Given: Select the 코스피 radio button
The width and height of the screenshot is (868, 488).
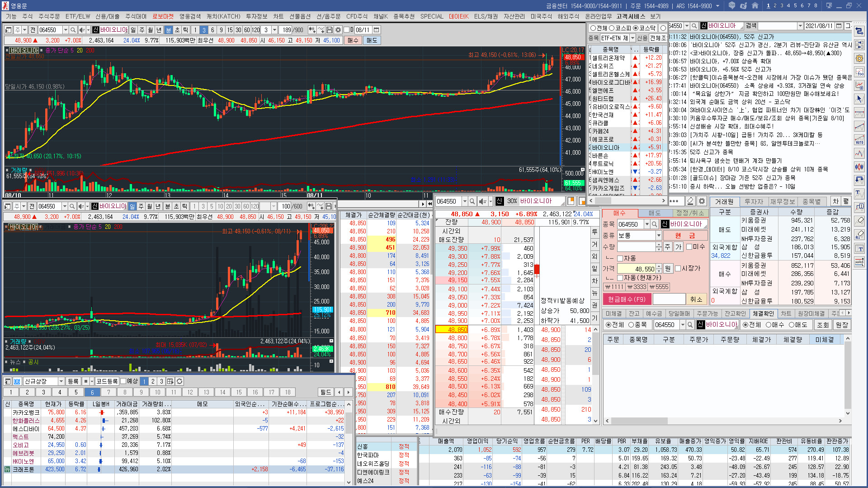Looking at the screenshot, I should click(x=612, y=28).
